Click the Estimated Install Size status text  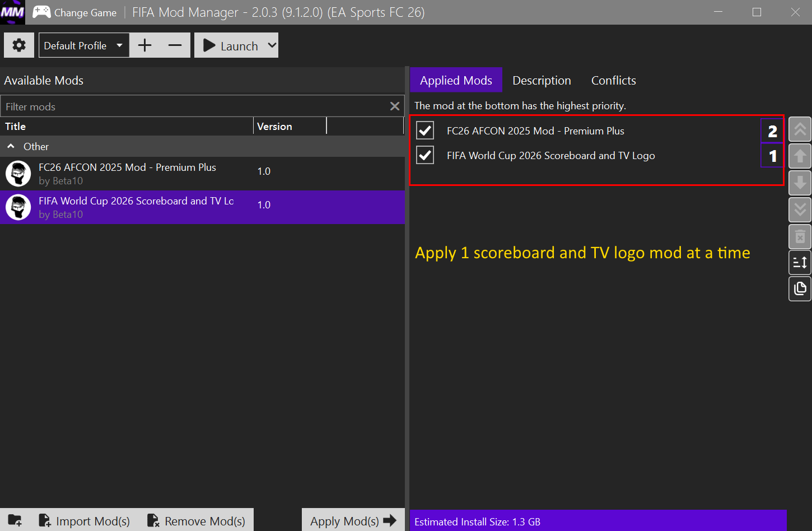click(477, 521)
